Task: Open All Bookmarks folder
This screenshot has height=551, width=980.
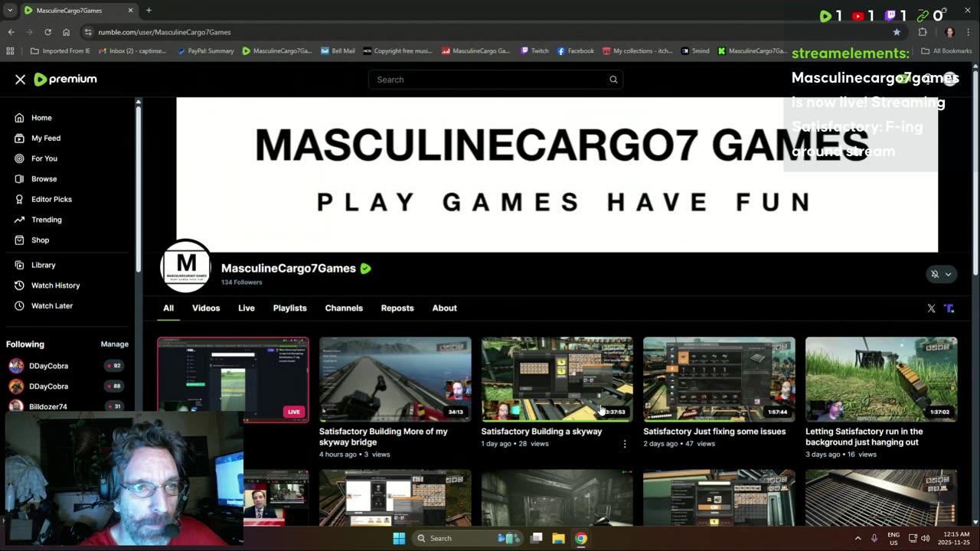Action: (x=946, y=51)
